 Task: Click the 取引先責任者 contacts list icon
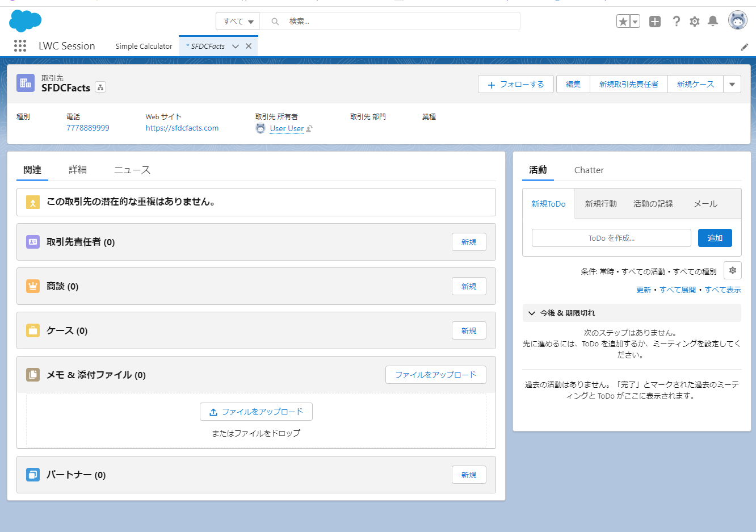tap(33, 242)
